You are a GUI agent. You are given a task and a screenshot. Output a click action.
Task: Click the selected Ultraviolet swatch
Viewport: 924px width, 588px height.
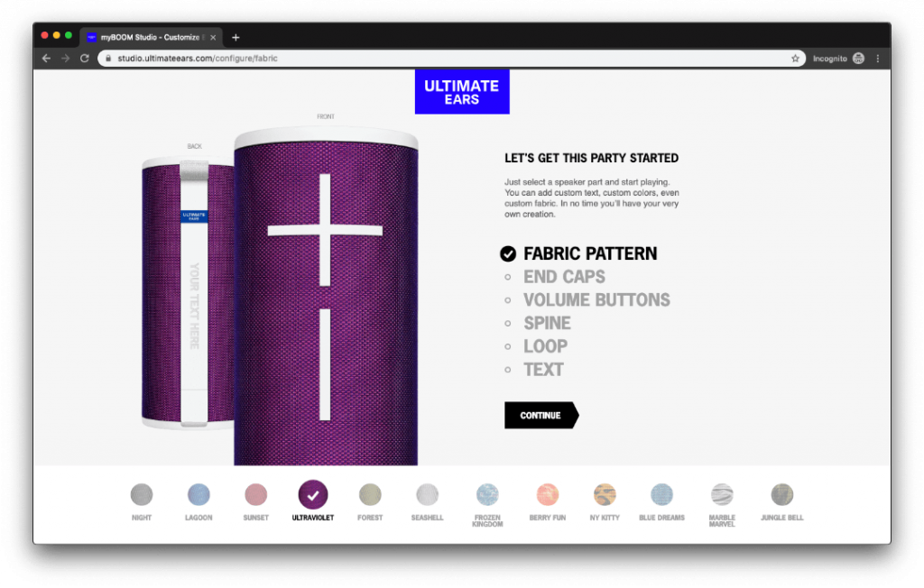313,495
